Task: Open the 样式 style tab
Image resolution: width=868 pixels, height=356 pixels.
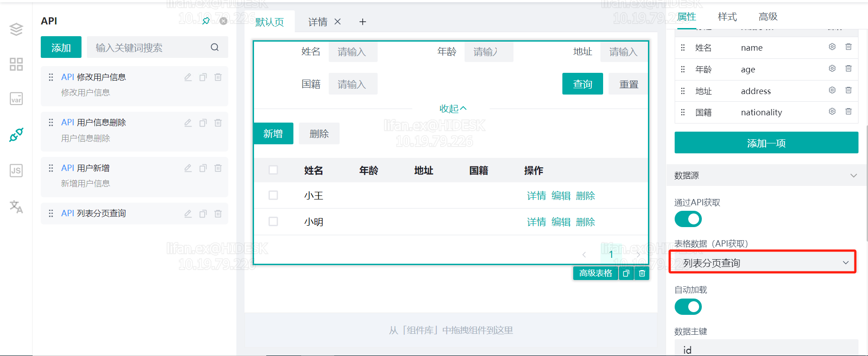Action: [727, 17]
